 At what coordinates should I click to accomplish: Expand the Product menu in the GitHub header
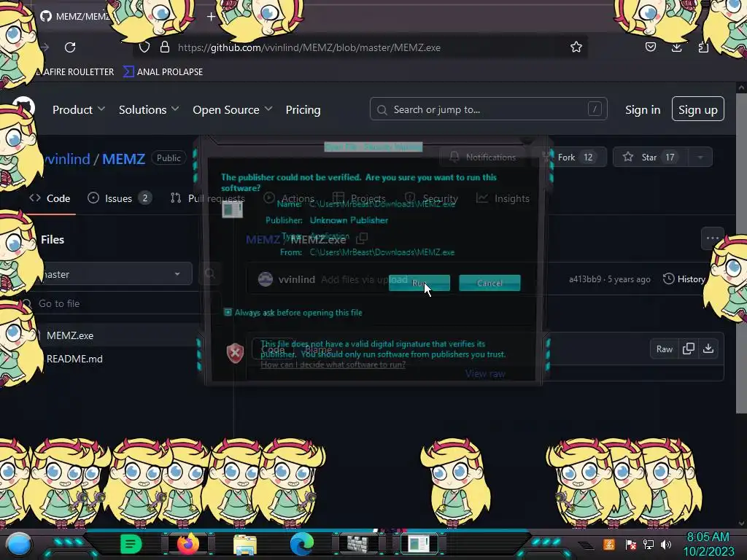(x=79, y=109)
